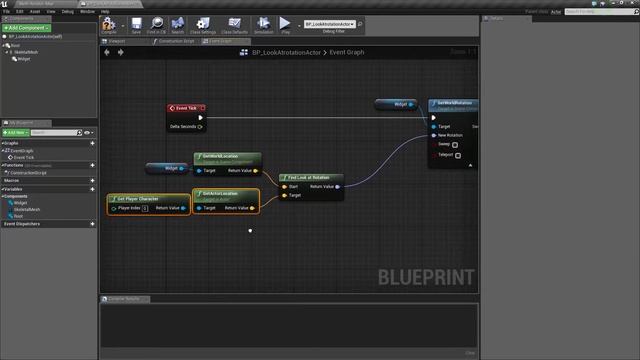This screenshot has height=360, width=640.
Task: Open the File menu
Action: (7, 11)
